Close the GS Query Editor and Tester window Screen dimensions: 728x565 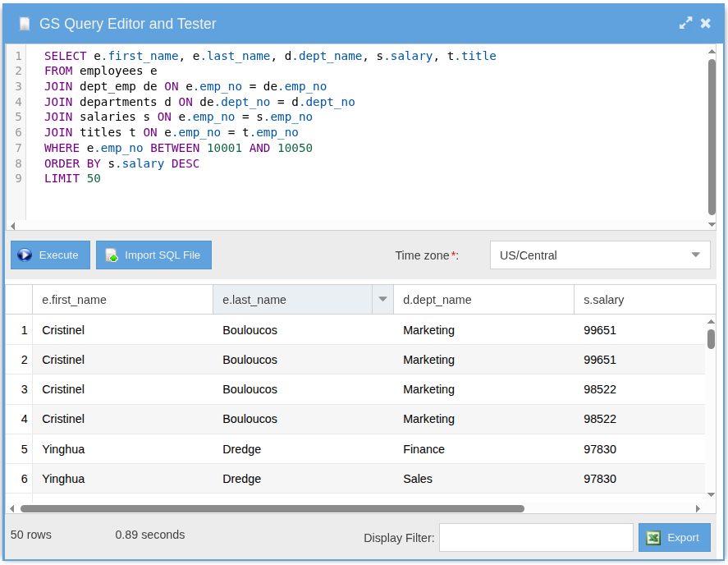click(x=705, y=23)
